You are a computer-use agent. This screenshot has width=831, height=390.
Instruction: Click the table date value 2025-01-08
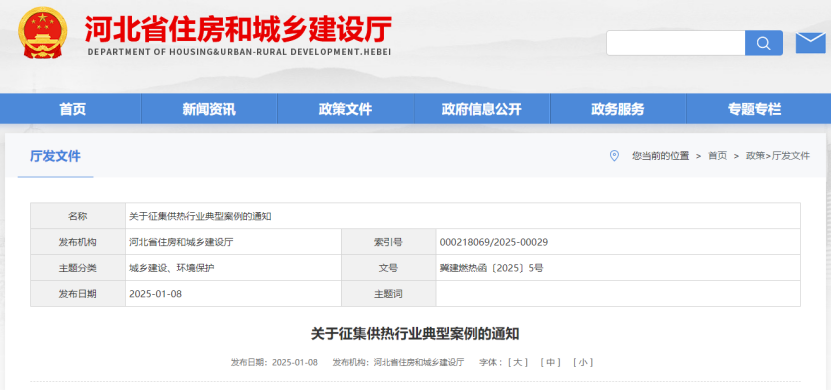point(155,294)
